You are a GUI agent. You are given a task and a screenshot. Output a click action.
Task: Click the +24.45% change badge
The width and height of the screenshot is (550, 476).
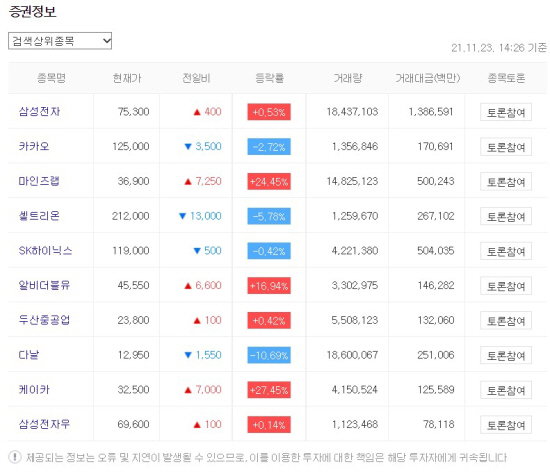[x=269, y=181]
